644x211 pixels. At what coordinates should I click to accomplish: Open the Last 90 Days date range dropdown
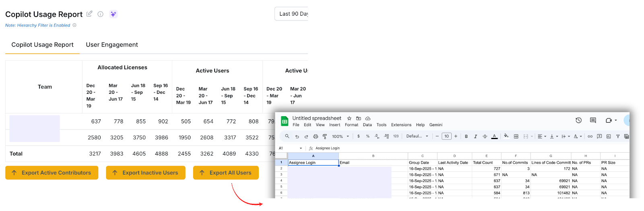(x=292, y=14)
